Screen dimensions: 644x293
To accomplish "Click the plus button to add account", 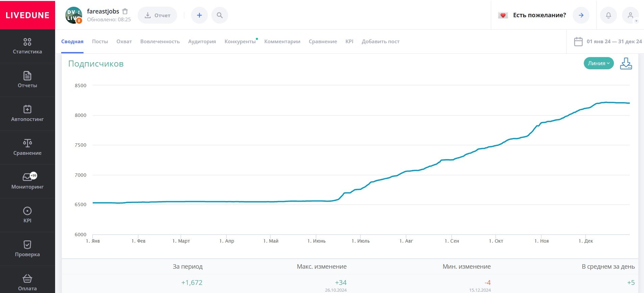I will [199, 15].
